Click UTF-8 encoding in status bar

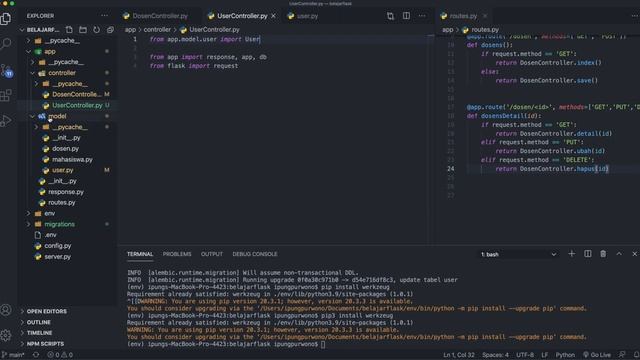click(x=525, y=355)
